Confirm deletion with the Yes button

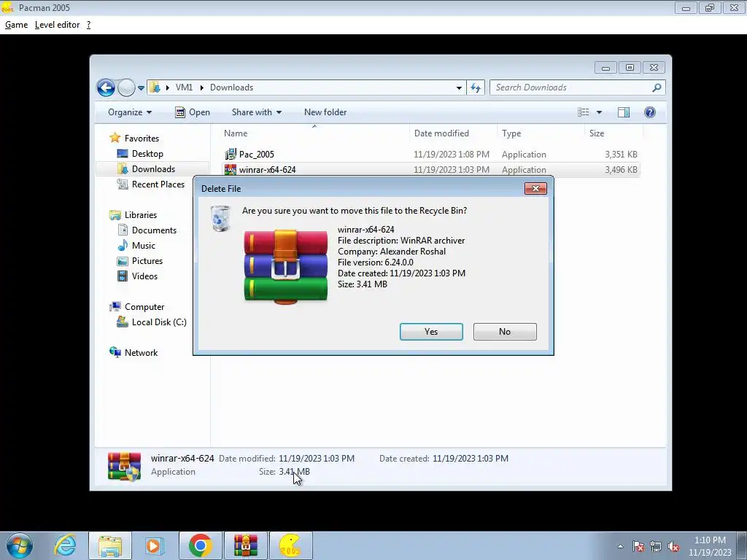point(431,332)
